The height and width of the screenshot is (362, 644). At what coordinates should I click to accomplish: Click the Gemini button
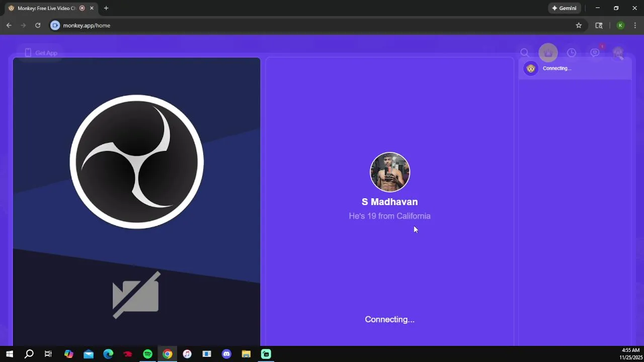pos(565,8)
